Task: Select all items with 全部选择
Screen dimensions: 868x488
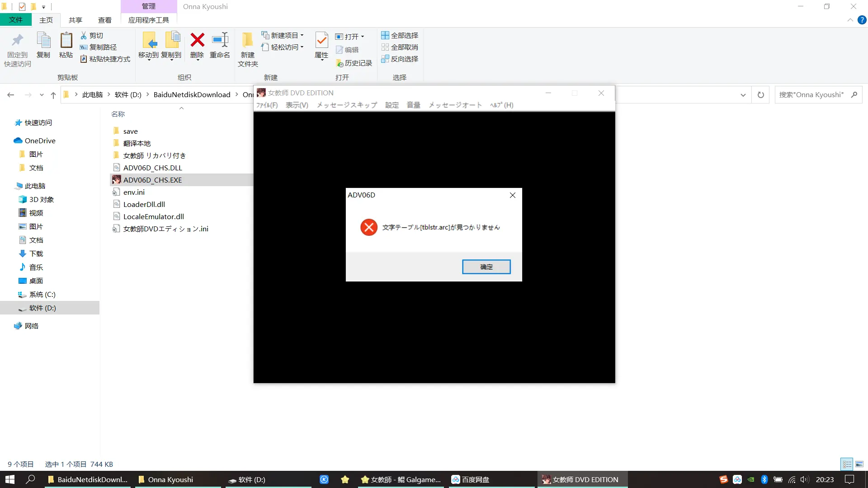Action: [400, 35]
